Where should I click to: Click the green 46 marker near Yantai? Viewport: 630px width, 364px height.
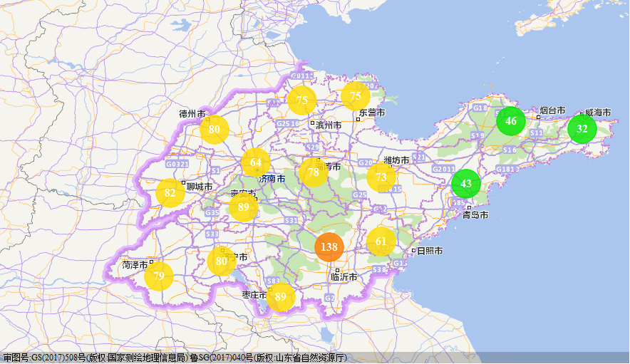point(511,121)
